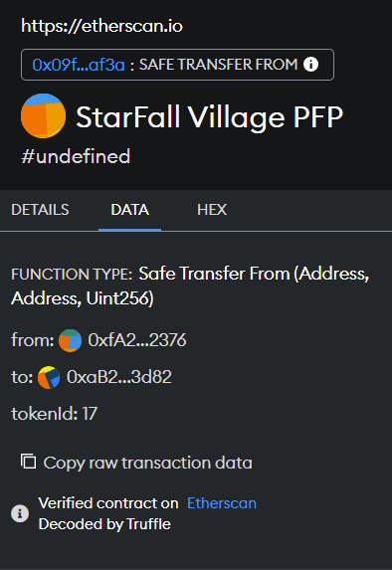Open the Etherscan verified contract link
The width and height of the screenshot is (392, 570).
[222, 503]
